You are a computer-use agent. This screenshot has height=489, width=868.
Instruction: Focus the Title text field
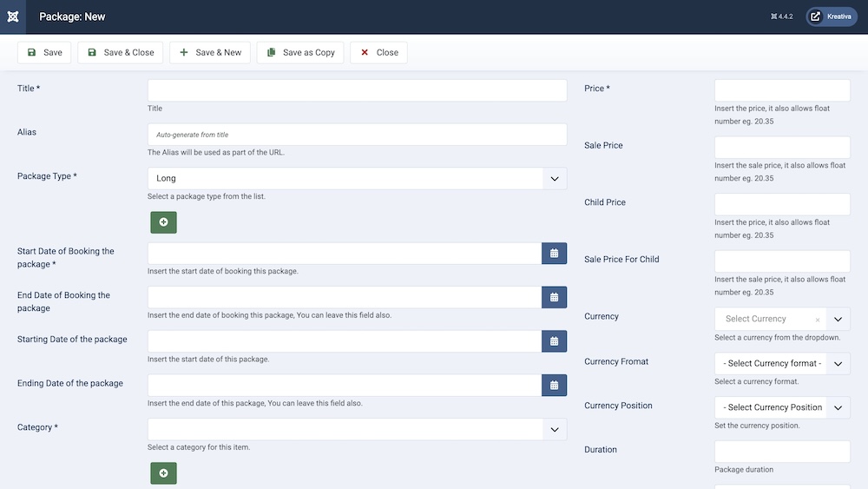[357, 90]
